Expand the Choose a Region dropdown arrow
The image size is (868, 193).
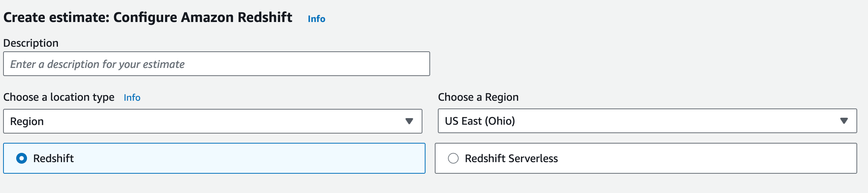point(844,121)
